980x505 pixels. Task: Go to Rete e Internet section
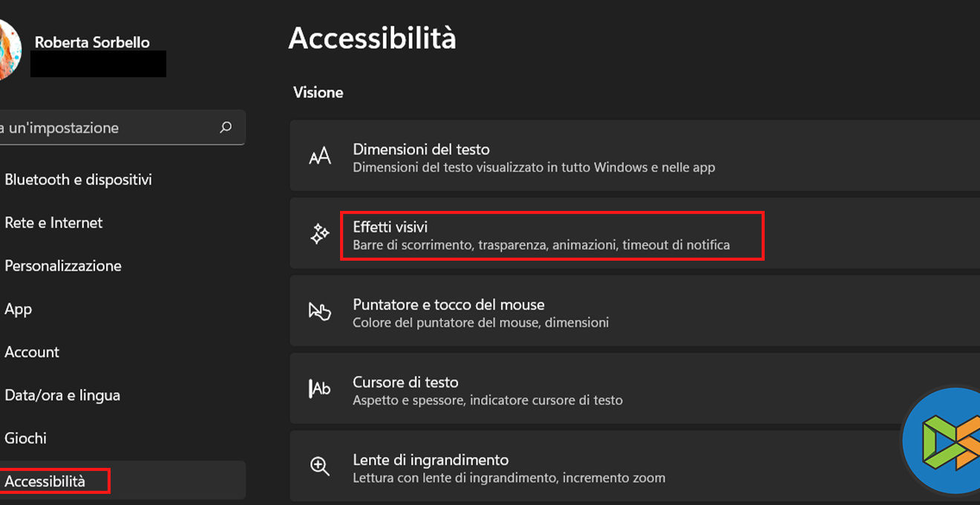(x=53, y=223)
